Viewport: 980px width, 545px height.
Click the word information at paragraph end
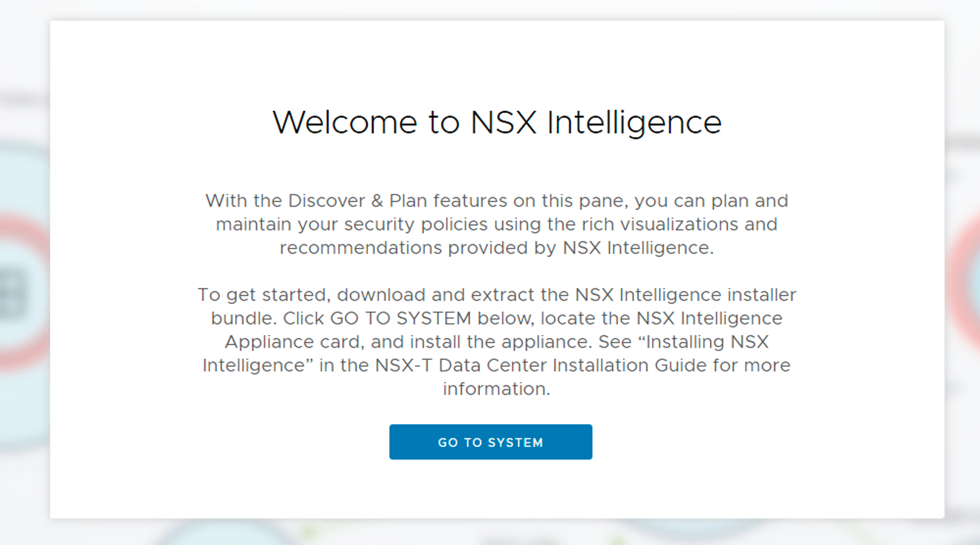[x=496, y=389]
